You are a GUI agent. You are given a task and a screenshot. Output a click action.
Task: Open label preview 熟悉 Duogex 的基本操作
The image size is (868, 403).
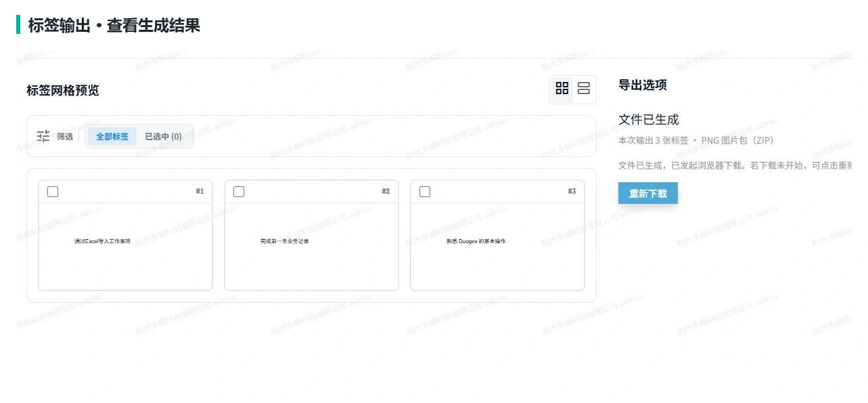click(x=497, y=247)
